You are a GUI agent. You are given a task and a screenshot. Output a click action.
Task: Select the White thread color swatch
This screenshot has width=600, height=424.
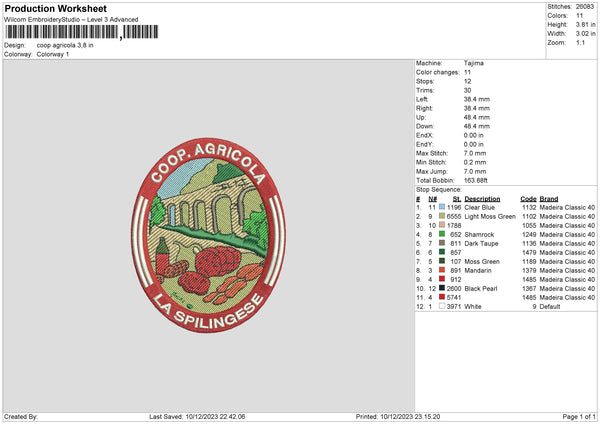pos(442,306)
